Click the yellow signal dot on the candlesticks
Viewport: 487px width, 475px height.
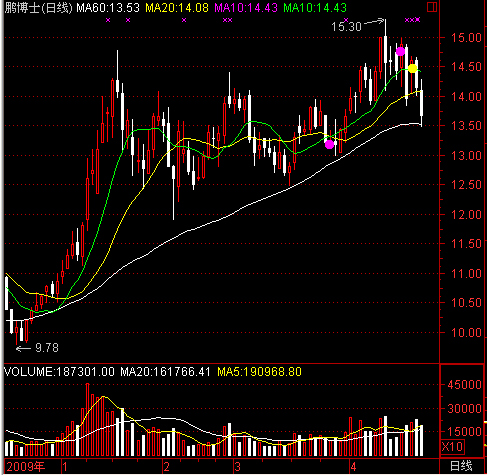[x=413, y=69]
